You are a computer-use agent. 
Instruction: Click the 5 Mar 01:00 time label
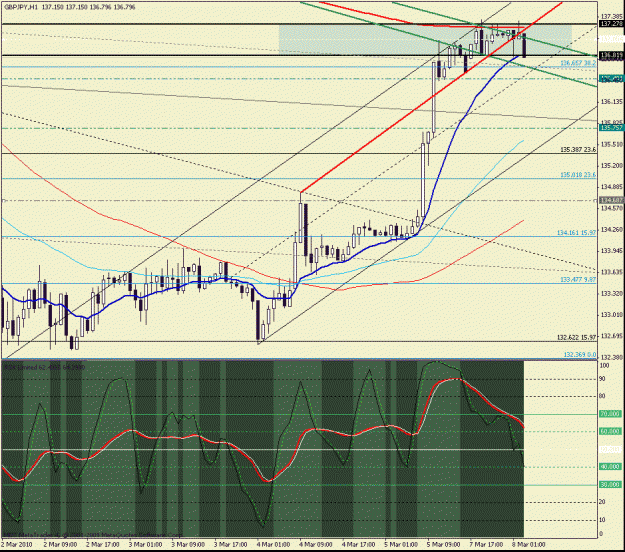(401, 544)
